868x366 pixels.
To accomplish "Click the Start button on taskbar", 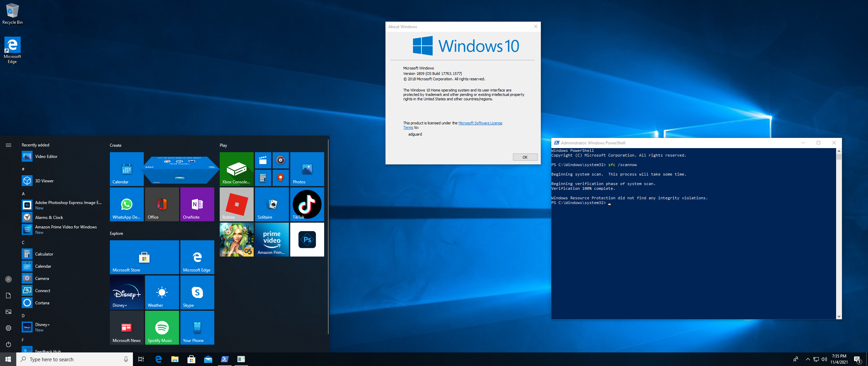I will click(x=8, y=359).
